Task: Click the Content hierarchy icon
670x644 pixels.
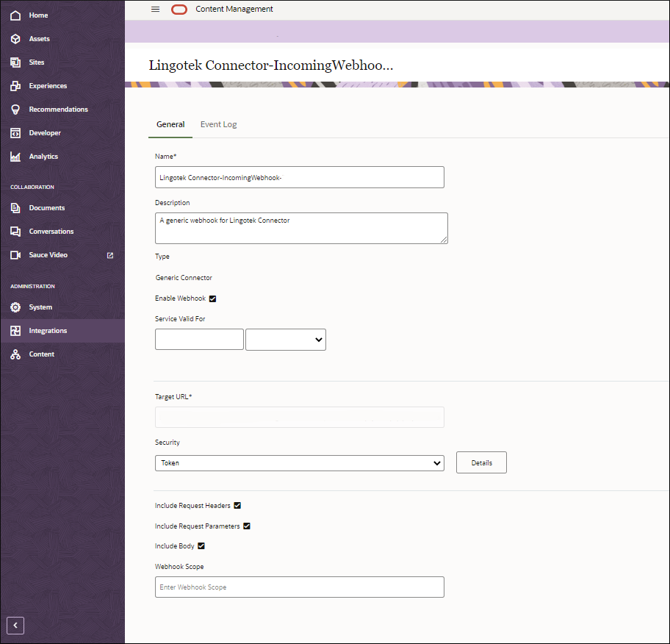Action: [15, 354]
